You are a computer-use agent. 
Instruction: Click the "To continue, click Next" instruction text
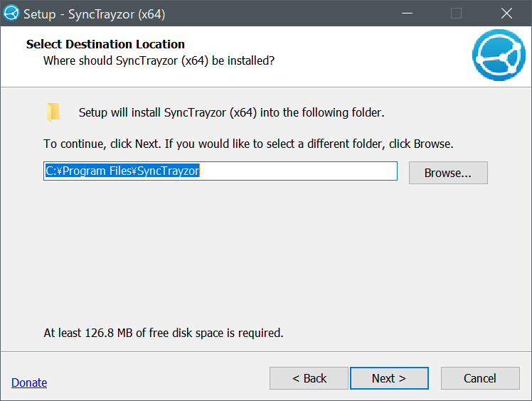pyautogui.click(x=248, y=144)
